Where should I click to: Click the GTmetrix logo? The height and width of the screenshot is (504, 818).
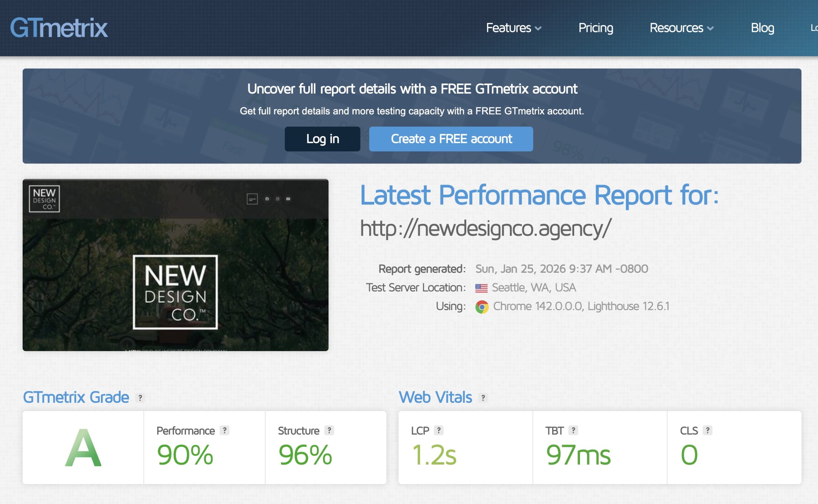58,28
